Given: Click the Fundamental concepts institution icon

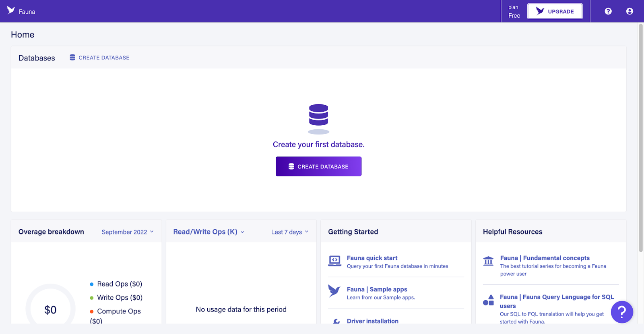Looking at the screenshot, I should tap(488, 261).
